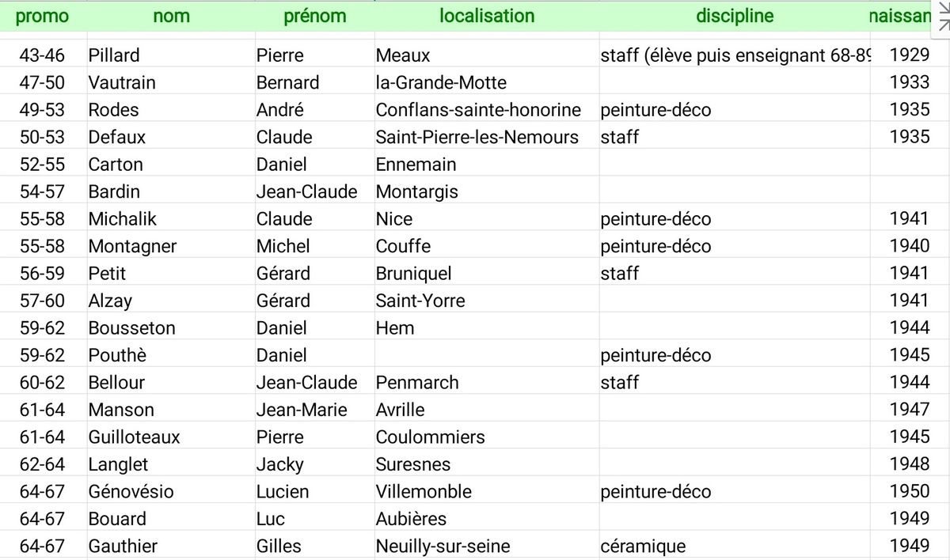Viewport: 950px width, 560px height.
Task: Select the 'prénom' column header
Action: pyautogui.click(x=315, y=16)
